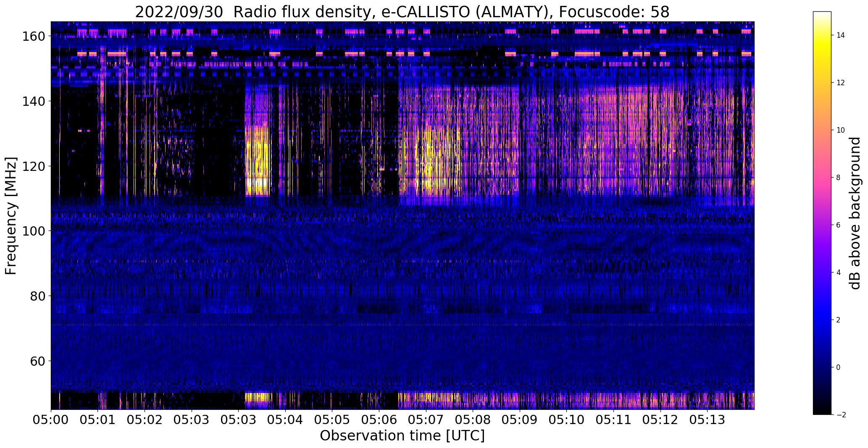Click the plot title naming e-CALLISTO (ALMATY)
The height and width of the screenshot is (448, 868).
click(x=402, y=12)
